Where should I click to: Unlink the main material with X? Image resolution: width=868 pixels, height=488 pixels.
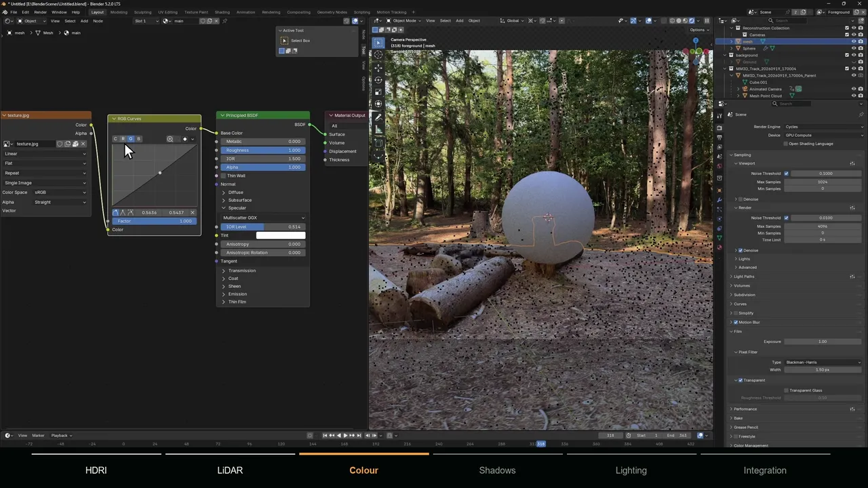click(216, 21)
